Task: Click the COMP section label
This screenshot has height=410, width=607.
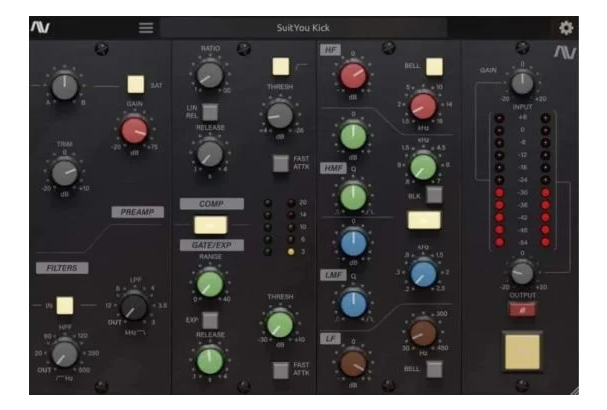Action: click(x=212, y=204)
